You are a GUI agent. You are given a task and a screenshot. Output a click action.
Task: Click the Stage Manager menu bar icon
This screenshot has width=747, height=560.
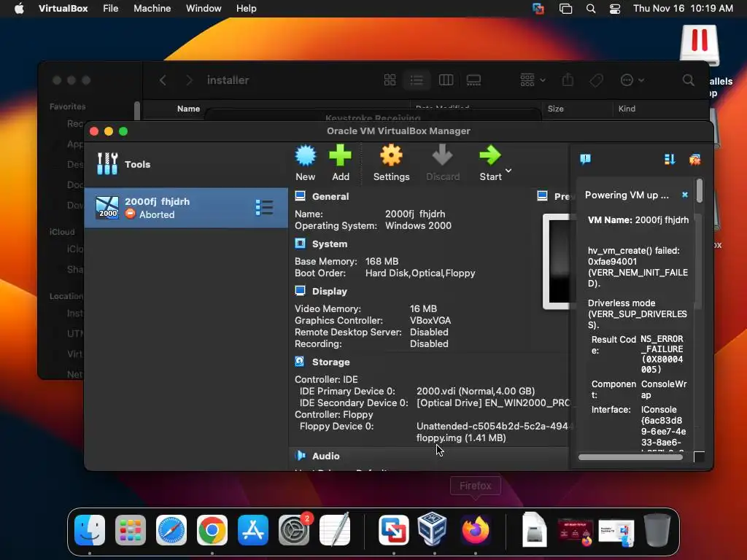pyautogui.click(x=565, y=9)
